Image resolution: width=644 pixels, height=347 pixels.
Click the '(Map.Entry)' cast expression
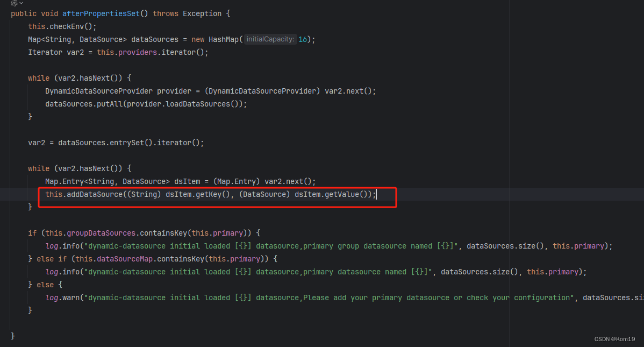pos(237,182)
